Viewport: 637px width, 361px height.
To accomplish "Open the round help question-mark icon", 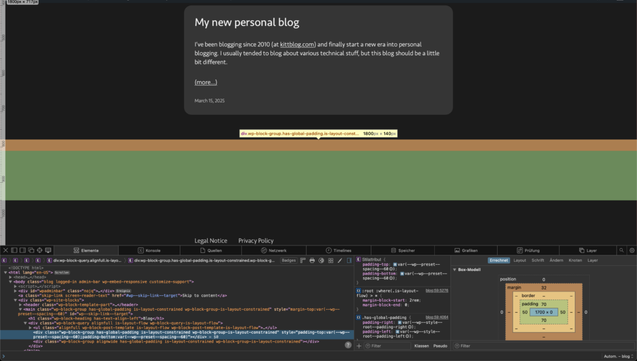I will point(348,345).
